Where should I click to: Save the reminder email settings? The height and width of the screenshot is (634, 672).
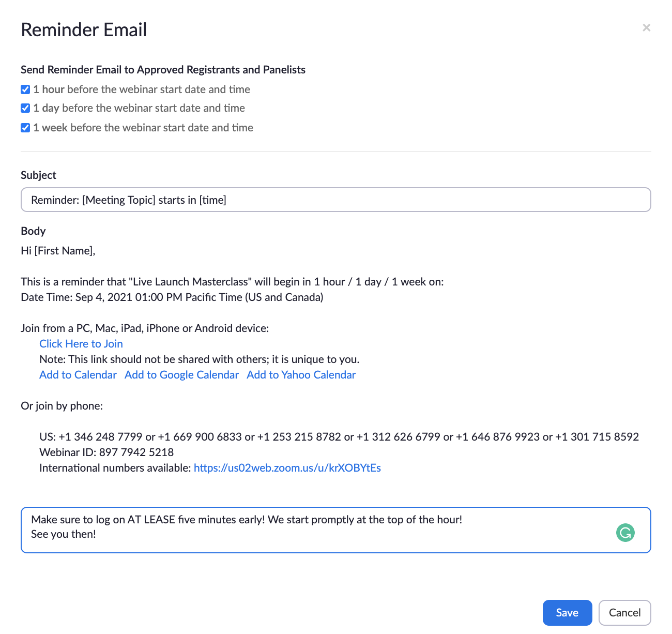(567, 613)
